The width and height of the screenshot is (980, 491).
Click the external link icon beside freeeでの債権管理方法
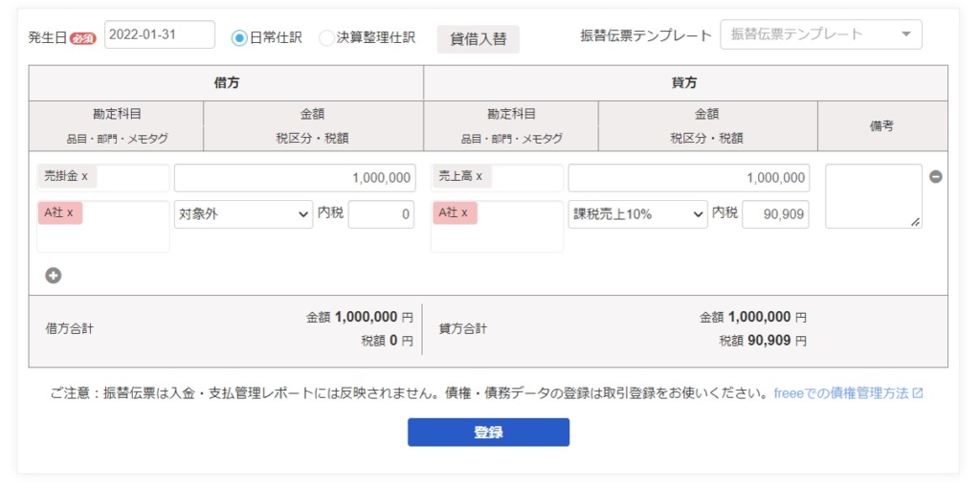(918, 393)
